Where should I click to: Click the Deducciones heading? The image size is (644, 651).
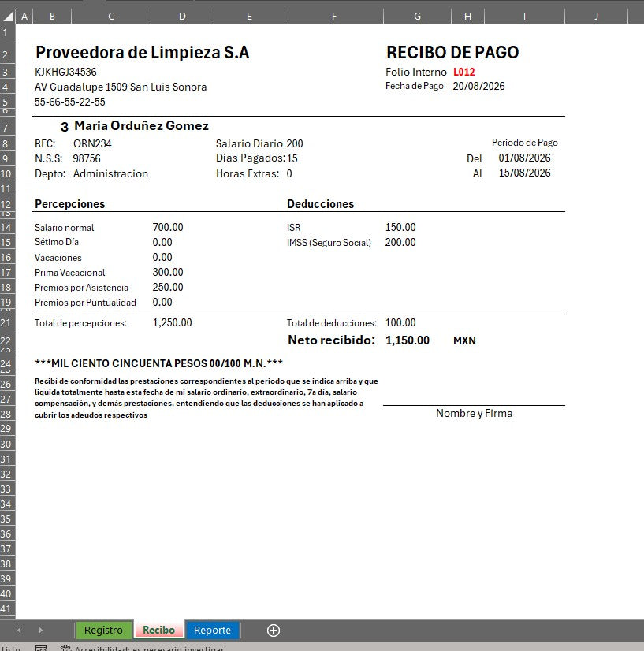(320, 204)
